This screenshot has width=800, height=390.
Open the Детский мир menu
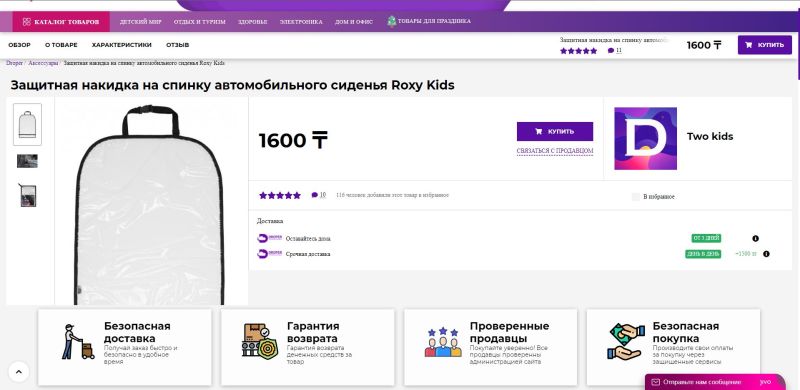tap(140, 22)
